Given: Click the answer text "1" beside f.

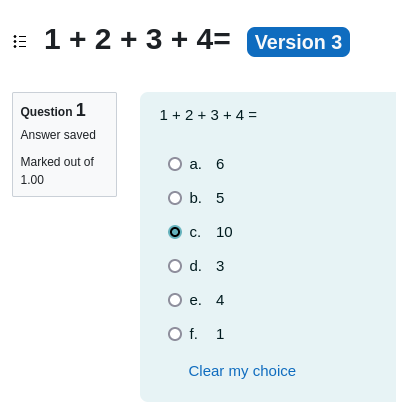Looking at the screenshot, I should [220, 334].
